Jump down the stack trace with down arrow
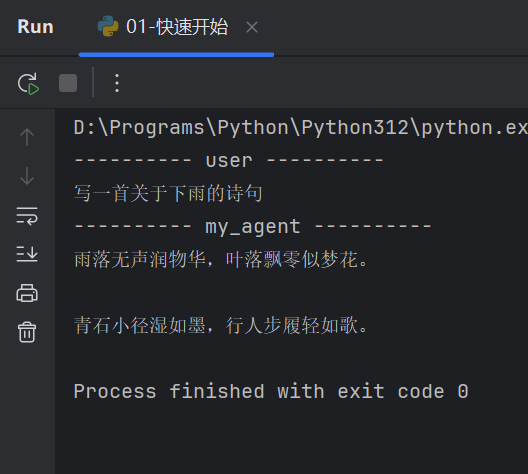Screen dimensions: 528x474 tap(27, 176)
